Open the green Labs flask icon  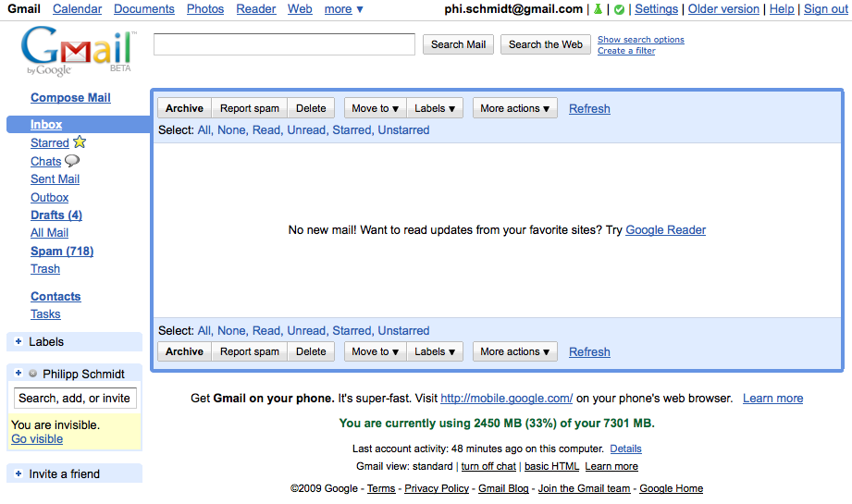coord(598,9)
